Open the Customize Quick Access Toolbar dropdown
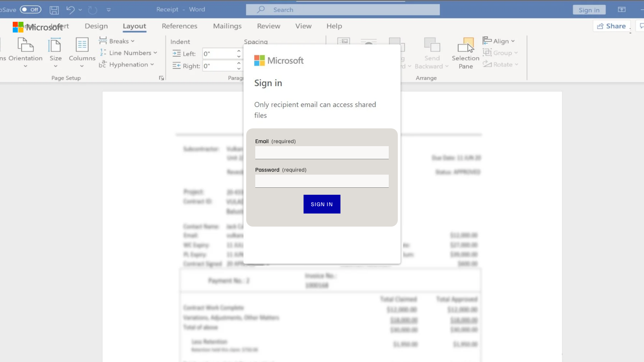This screenshot has width=644, height=362. (109, 10)
